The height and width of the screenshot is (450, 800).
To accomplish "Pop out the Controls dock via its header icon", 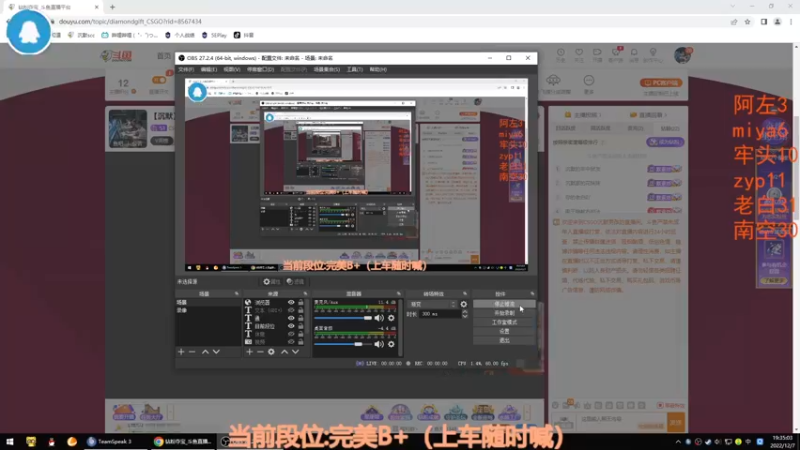I will coord(532,294).
